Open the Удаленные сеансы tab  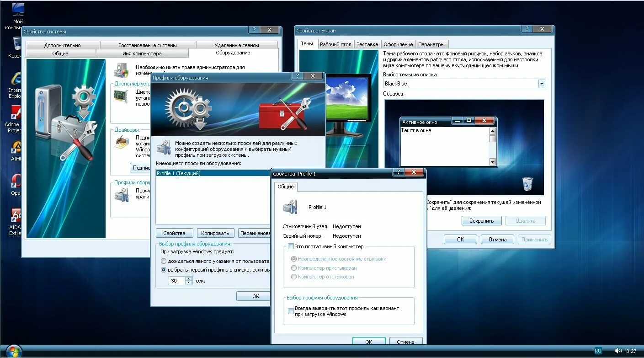click(x=237, y=45)
